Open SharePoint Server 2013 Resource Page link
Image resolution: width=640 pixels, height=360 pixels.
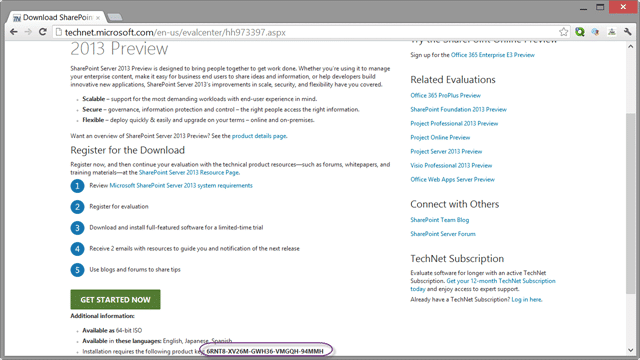tap(189, 173)
